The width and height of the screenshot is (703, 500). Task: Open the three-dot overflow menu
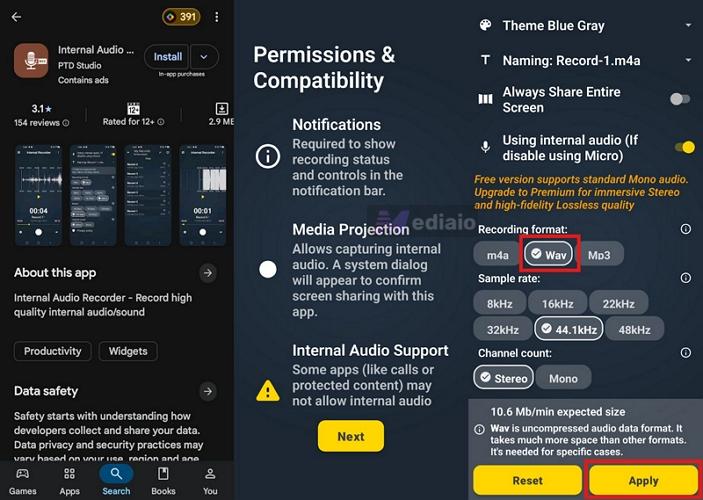(x=217, y=17)
